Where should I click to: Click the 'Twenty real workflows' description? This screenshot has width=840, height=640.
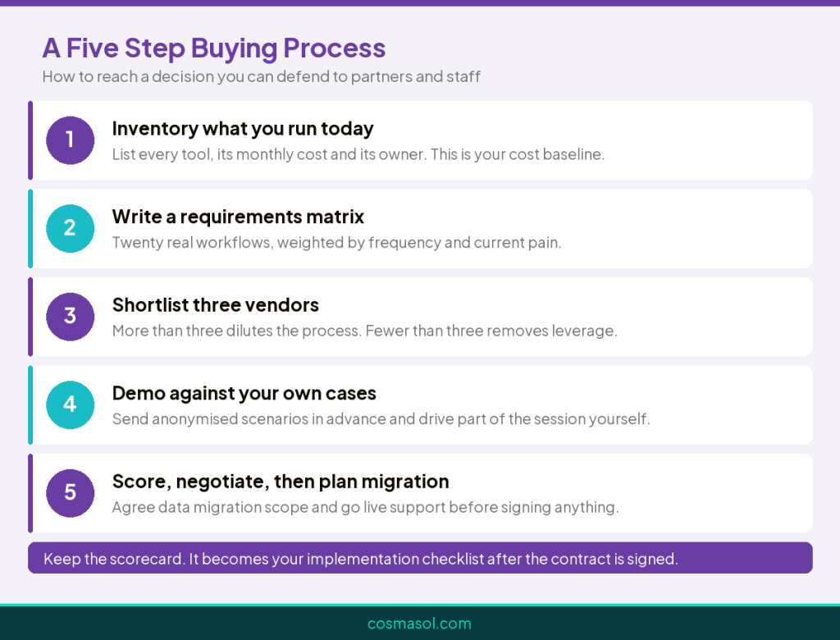(x=336, y=243)
